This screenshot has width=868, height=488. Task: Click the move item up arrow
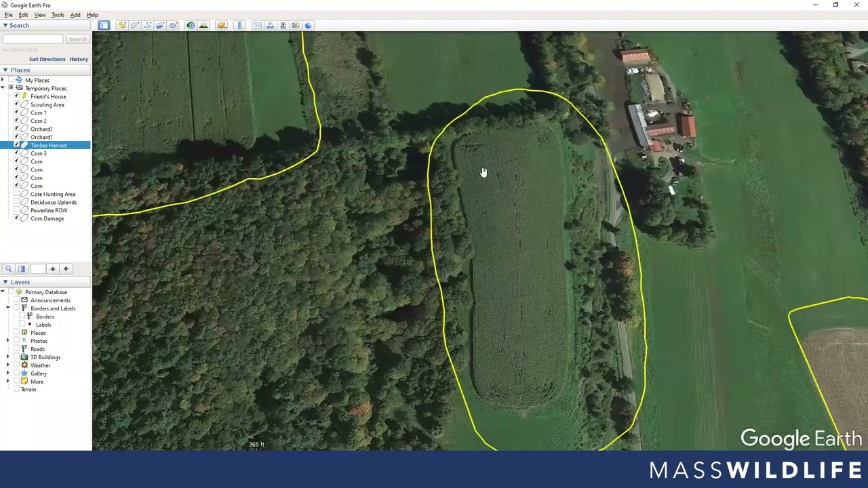(53, 269)
